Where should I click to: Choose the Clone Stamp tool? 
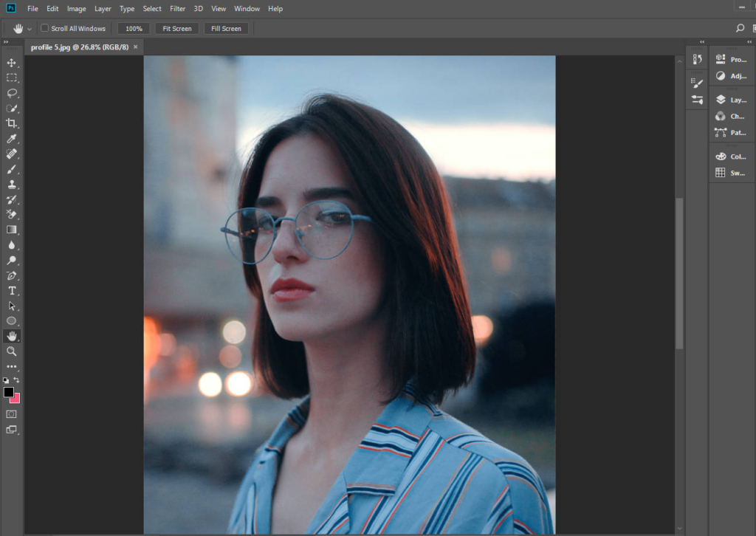(12, 184)
